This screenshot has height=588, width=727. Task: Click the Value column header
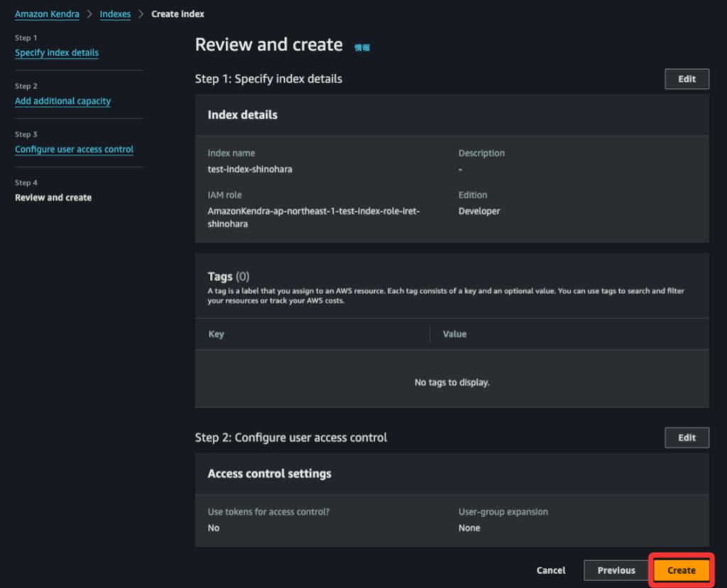coord(454,334)
